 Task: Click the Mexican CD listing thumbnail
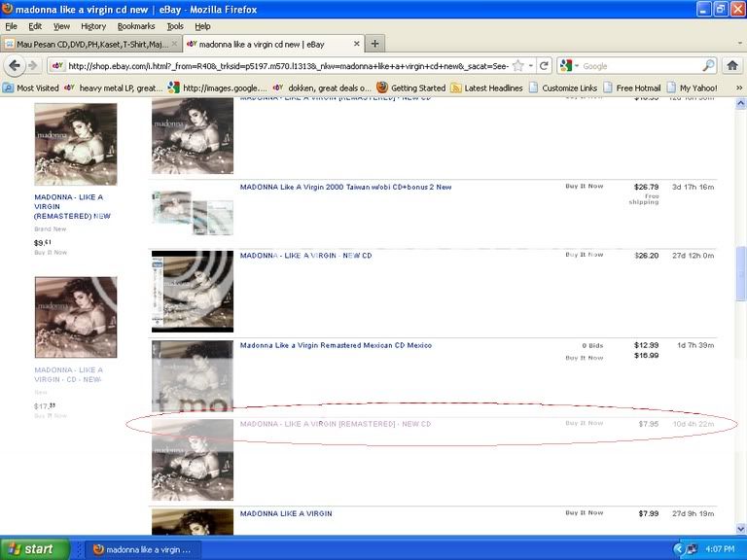tap(193, 376)
